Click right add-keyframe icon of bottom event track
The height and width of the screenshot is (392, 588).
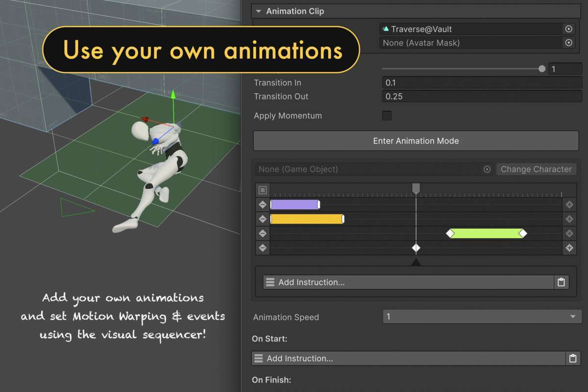coord(569,248)
